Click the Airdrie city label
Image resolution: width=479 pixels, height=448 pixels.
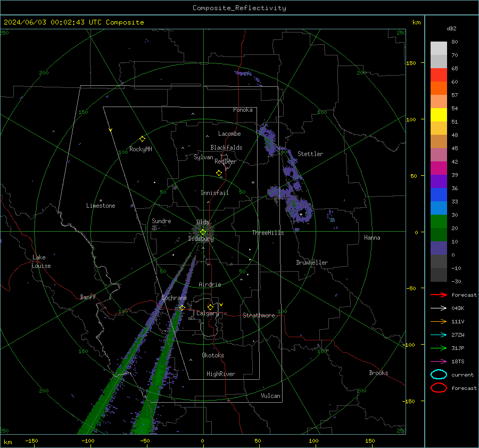click(210, 284)
